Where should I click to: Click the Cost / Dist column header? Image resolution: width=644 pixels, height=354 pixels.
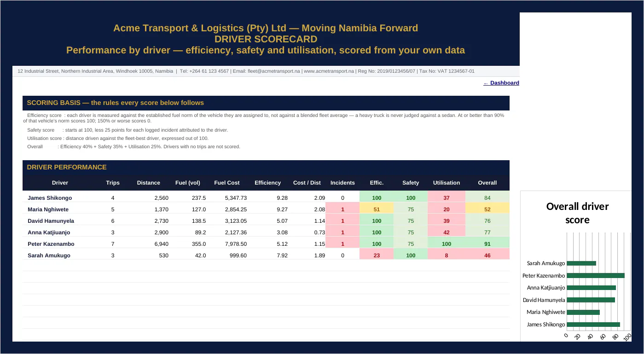tap(307, 183)
